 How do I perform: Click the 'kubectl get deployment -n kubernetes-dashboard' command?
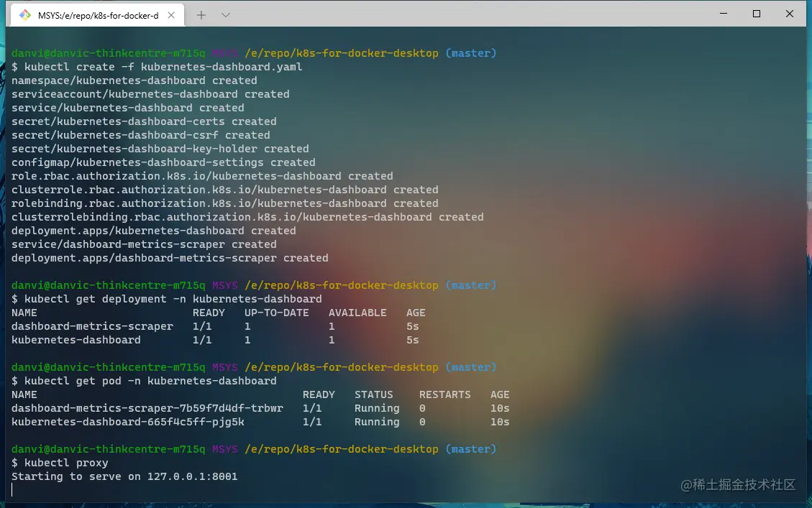173,299
